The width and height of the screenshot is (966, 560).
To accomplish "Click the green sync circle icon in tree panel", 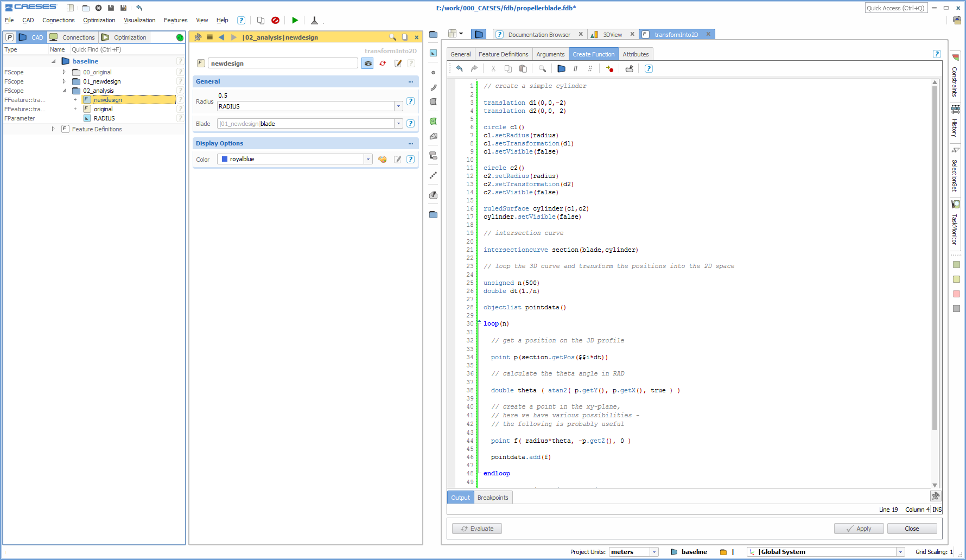I will (x=180, y=37).
